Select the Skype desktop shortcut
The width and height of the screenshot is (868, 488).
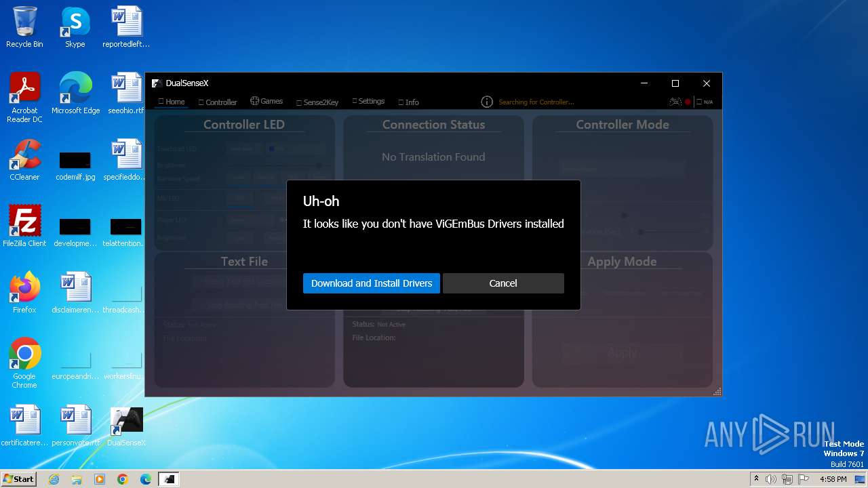(x=75, y=27)
